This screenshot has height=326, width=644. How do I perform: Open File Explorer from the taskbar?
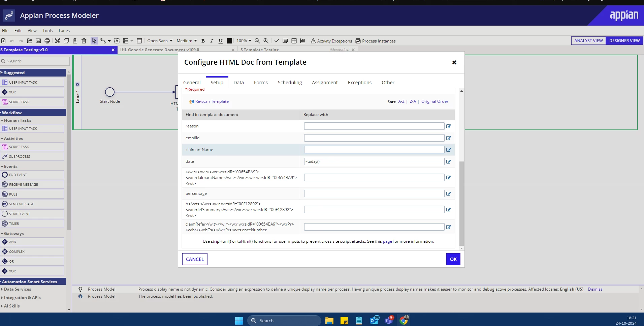coord(329,321)
